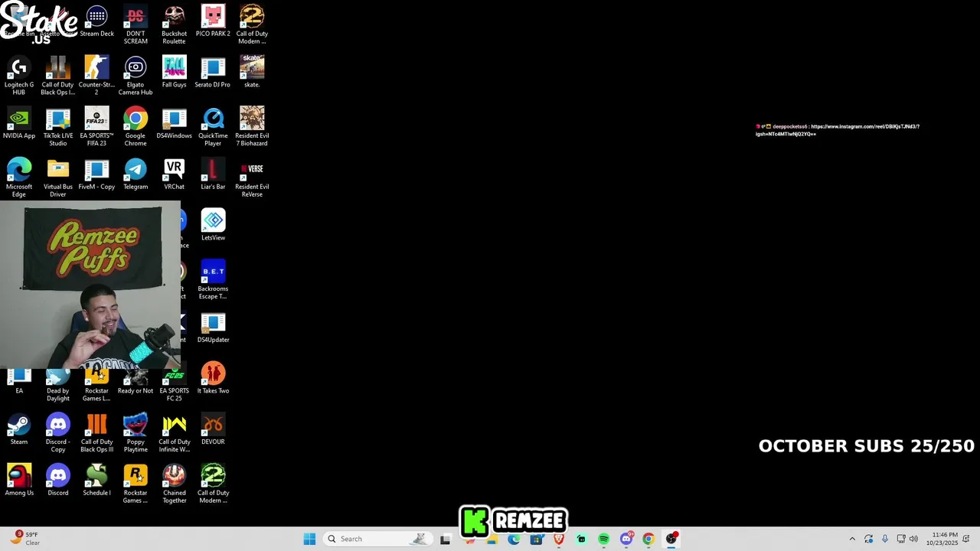The height and width of the screenshot is (551, 980).
Task: Open the Schedule I shortcut
Action: pyautogui.click(x=96, y=480)
